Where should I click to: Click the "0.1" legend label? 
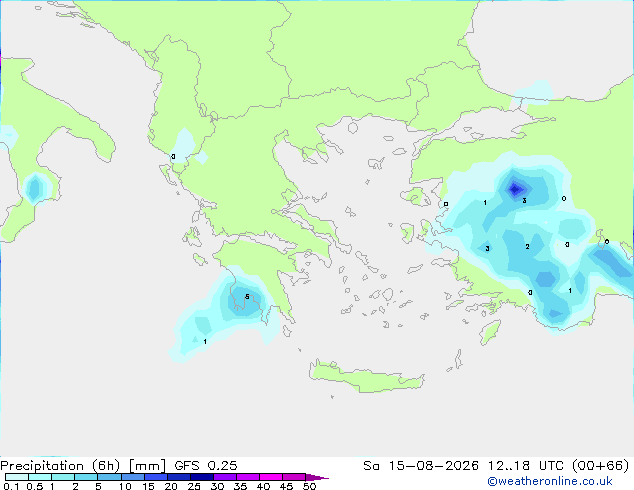point(9,486)
